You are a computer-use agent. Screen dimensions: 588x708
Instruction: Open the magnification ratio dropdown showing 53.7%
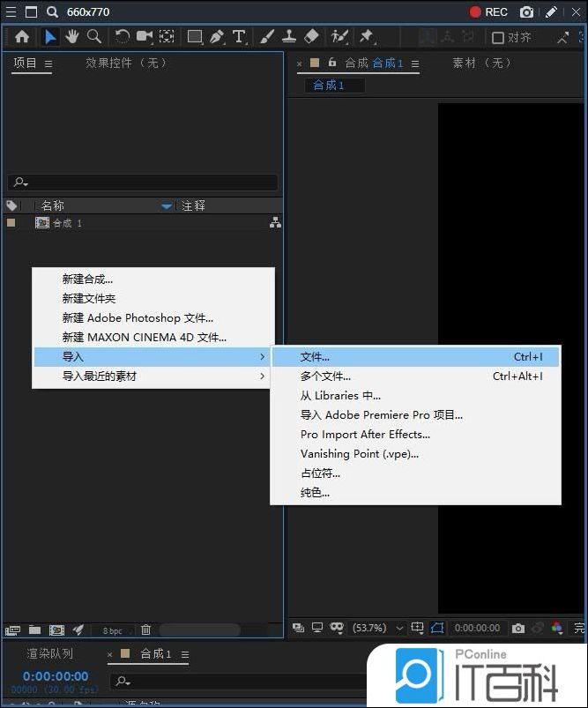(x=378, y=628)
